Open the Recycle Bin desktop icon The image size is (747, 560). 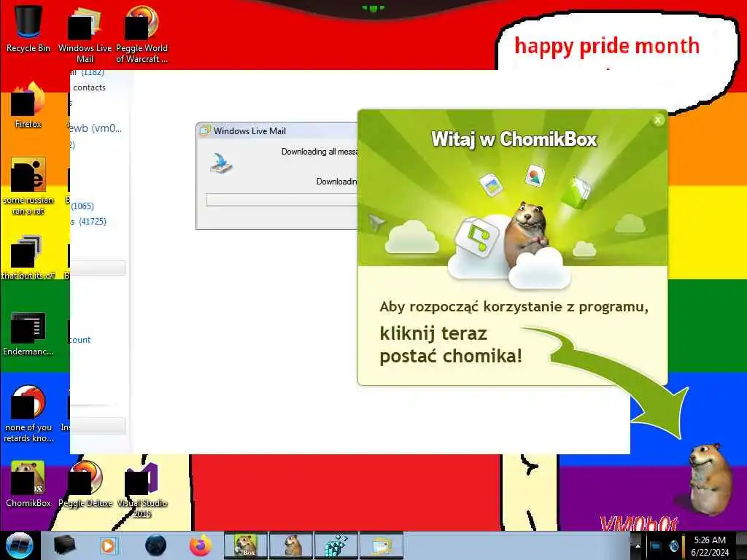click(28, 28)
